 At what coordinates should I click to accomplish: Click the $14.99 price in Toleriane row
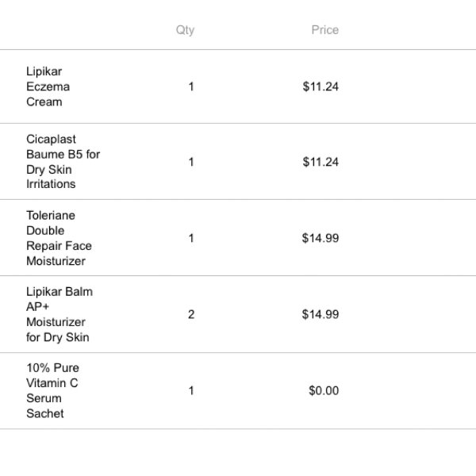tap(321, 238)
